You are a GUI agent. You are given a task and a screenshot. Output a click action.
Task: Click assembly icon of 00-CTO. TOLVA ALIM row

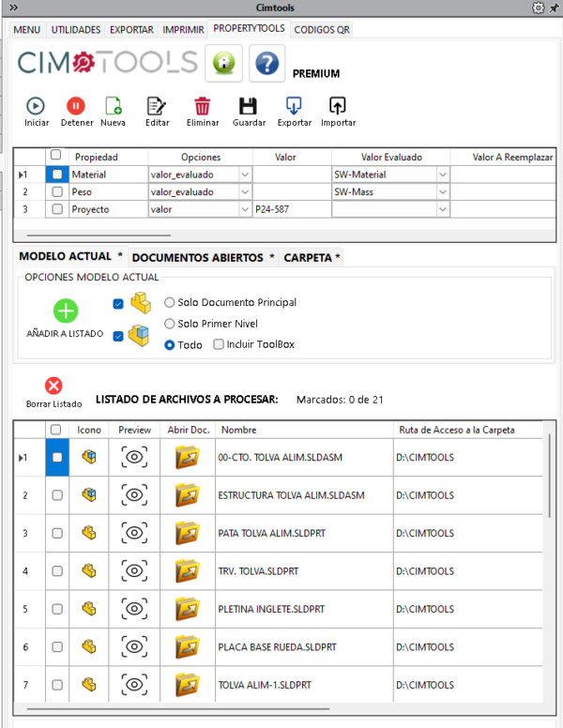[x=89, y=457]
